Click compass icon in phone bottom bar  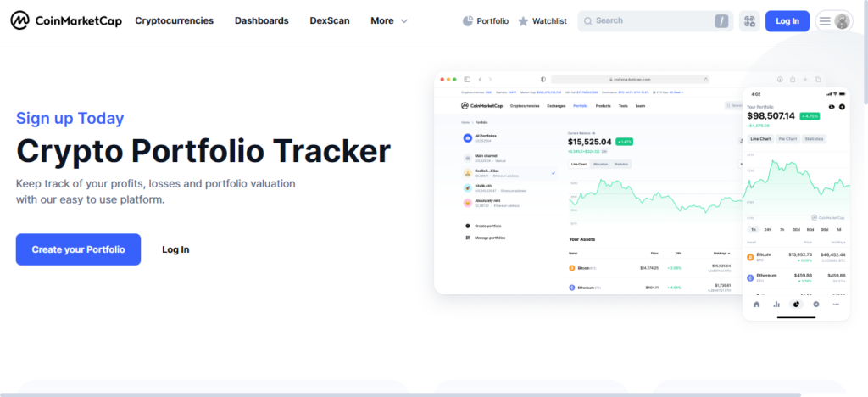coord(816,304)
